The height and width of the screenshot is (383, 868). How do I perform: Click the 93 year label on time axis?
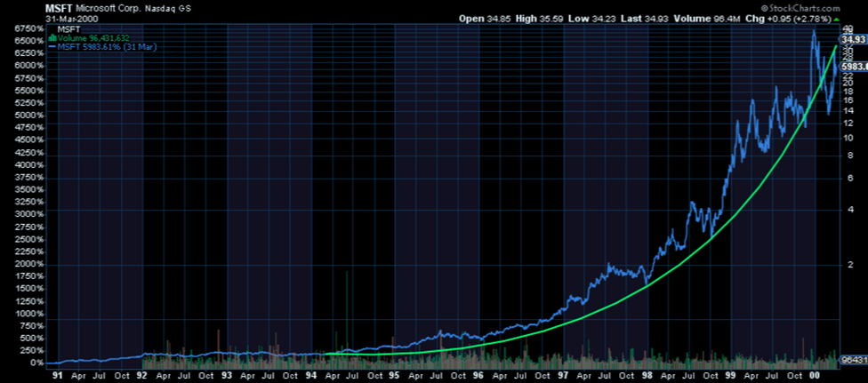(x=227, y=375)
